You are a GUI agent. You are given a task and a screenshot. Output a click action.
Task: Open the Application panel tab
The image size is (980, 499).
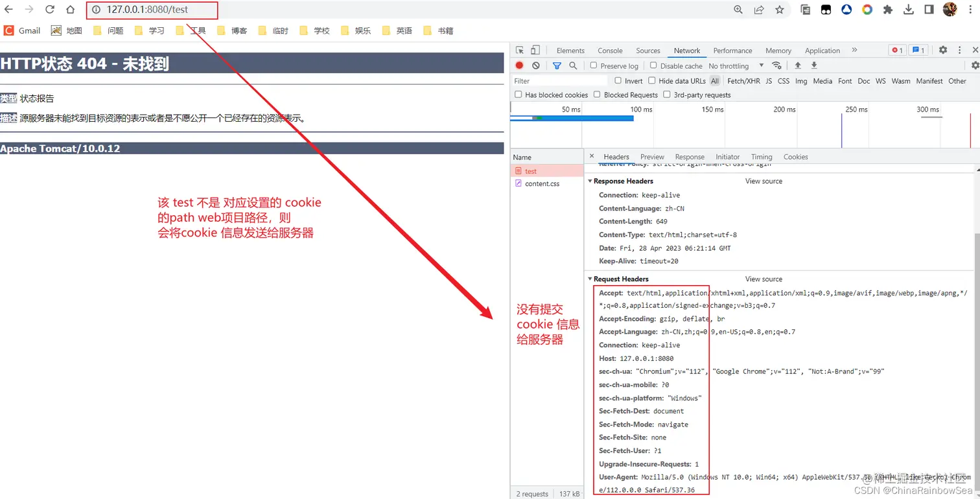tap(822, 51)
